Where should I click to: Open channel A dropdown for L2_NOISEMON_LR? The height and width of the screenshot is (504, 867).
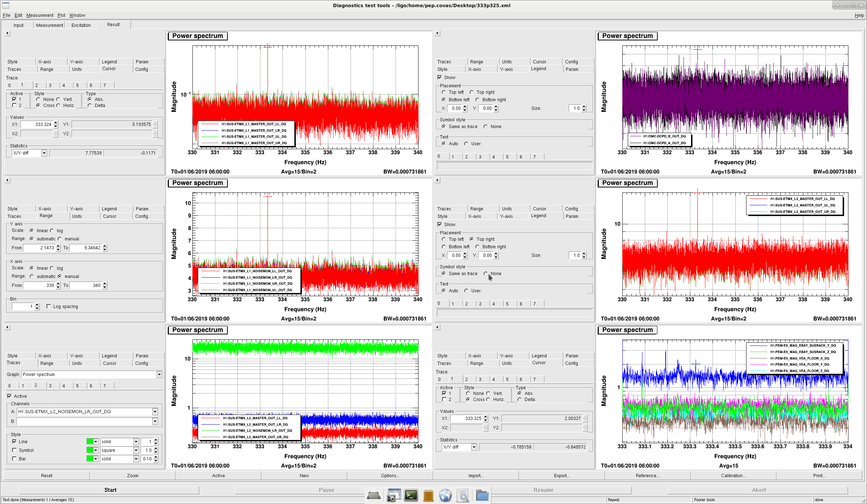[x=155, y=412]
